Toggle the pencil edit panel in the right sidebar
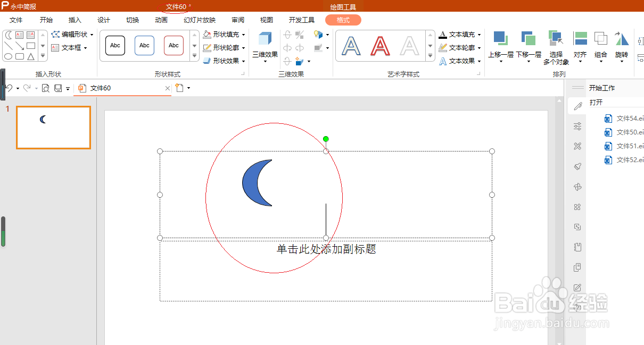Image resolution: width=644 pixels, height=345 pixels. pos(577,105)
